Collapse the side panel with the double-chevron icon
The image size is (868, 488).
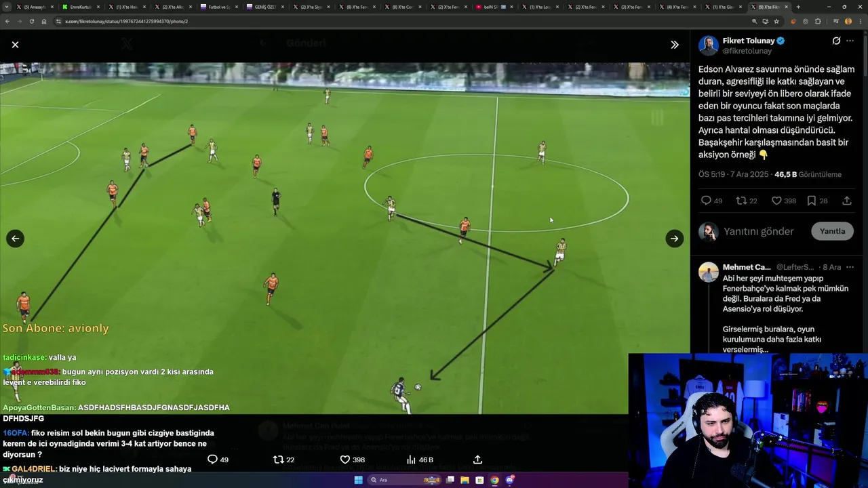coord(674,45)
